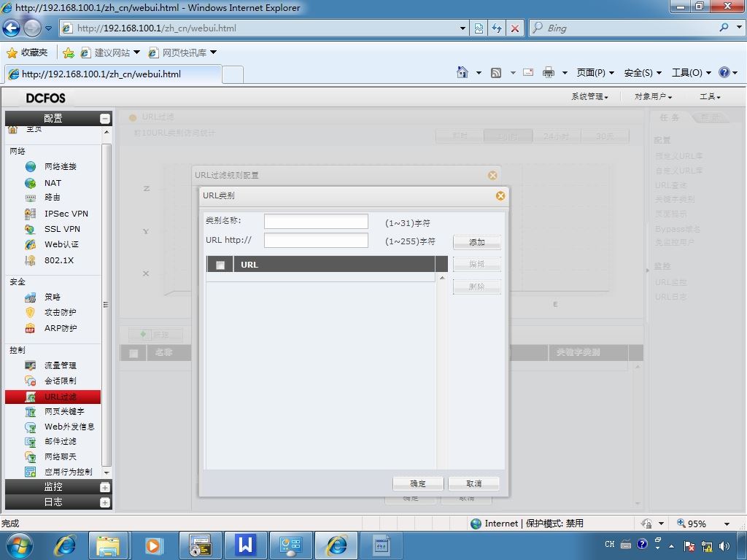Open the 安全(S) menu in IE toolbar
Image resolution: width=747 pixels, height=560 pixels.
[x=643, y=72]
